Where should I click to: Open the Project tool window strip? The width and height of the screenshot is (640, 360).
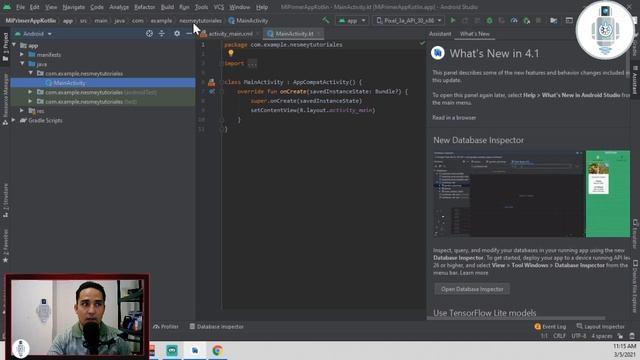5,47
